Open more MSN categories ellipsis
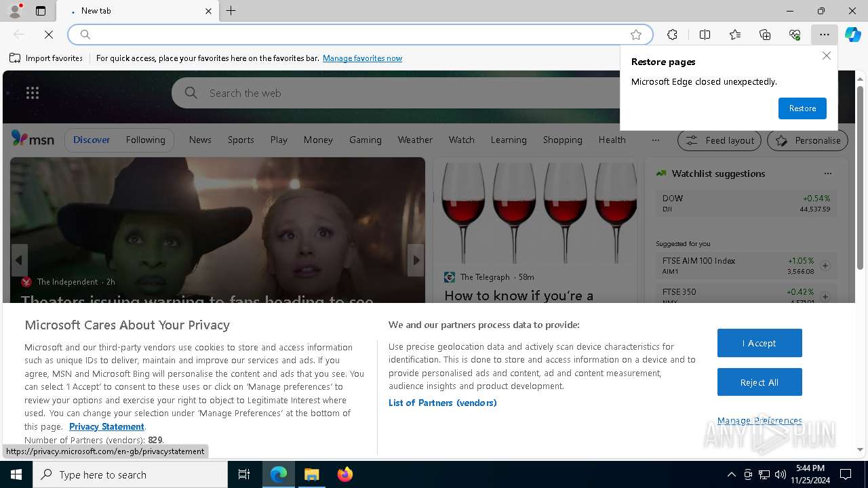 (655, 140)
